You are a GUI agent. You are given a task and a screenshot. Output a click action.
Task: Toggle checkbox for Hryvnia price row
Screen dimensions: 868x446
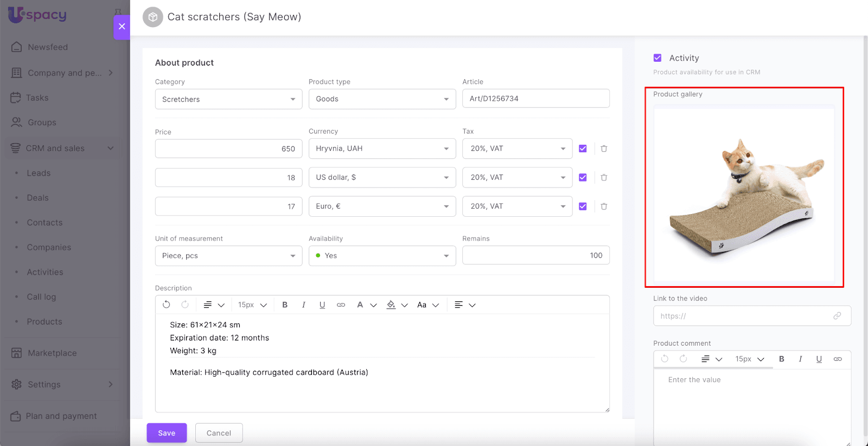click(x=583, y=148)
